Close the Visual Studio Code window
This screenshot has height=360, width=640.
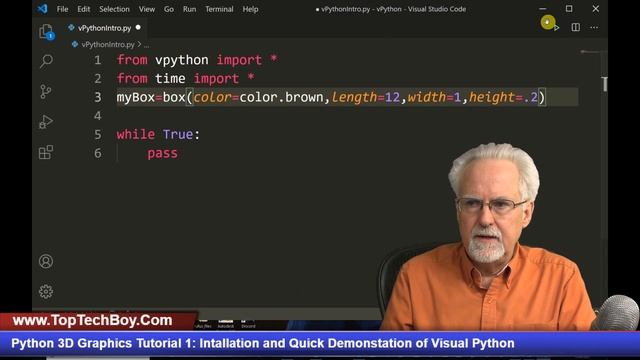click(596, 9)
